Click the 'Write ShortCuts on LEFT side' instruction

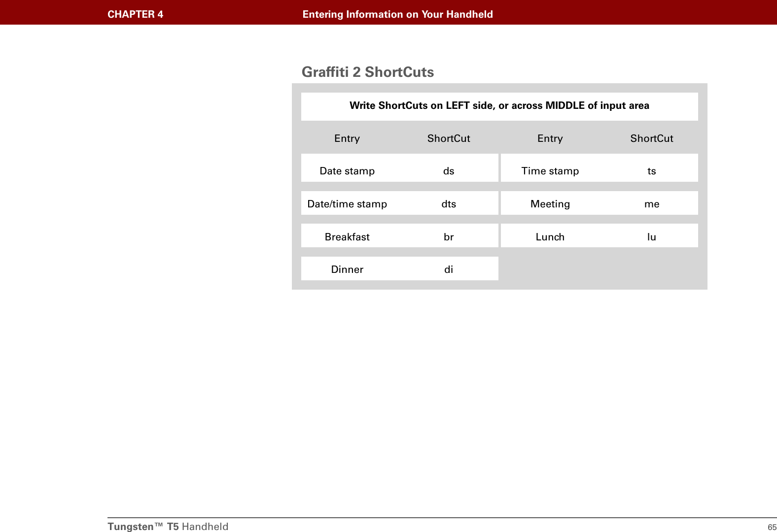click(x=499, y=105)
